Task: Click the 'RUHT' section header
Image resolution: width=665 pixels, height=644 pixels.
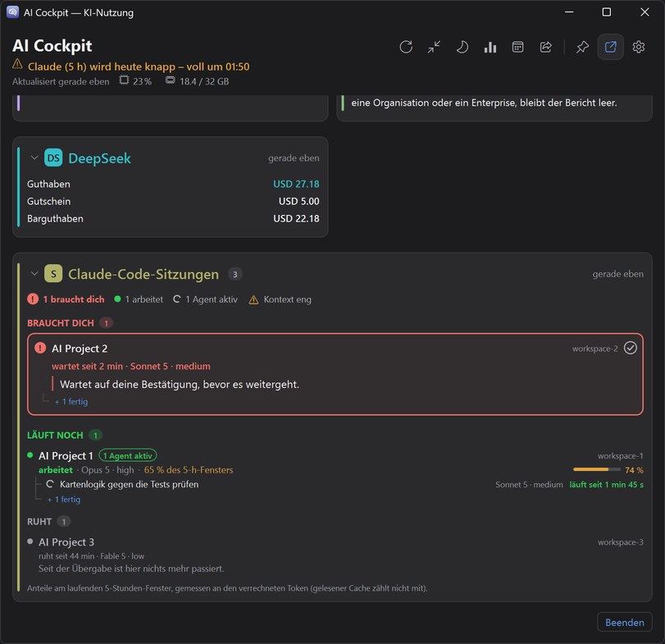Action: pyautogui.click(x=39, y=522)
